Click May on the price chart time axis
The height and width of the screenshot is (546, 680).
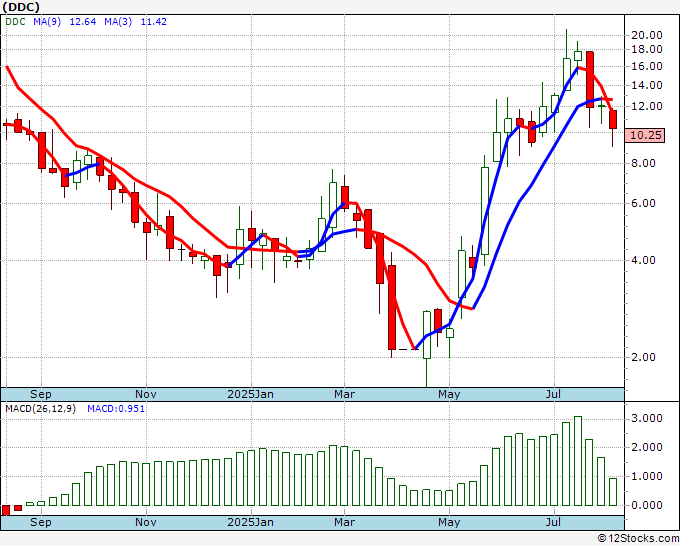tap(449, 394)
